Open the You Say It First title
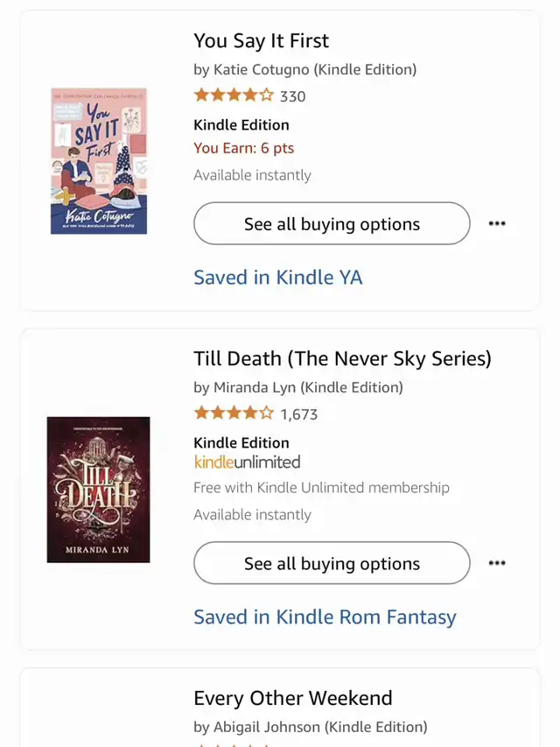560x747 pixels. pyautogui.click(x=261, y=41)
